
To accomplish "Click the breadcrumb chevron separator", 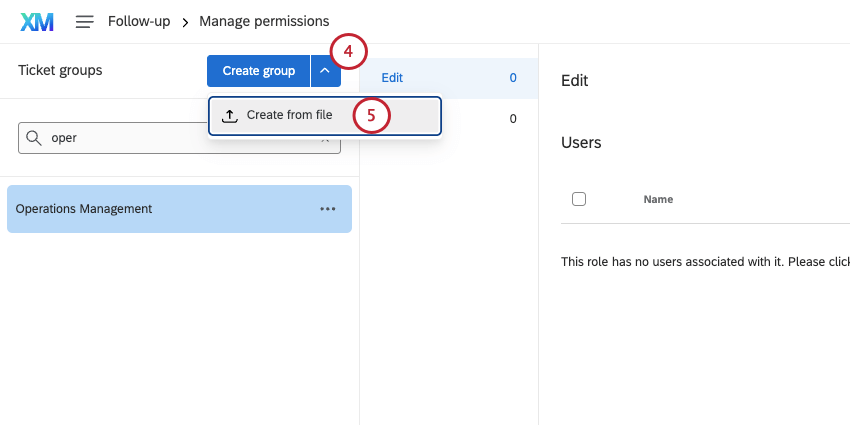I will pyautogui.click(x=185, y=21).
